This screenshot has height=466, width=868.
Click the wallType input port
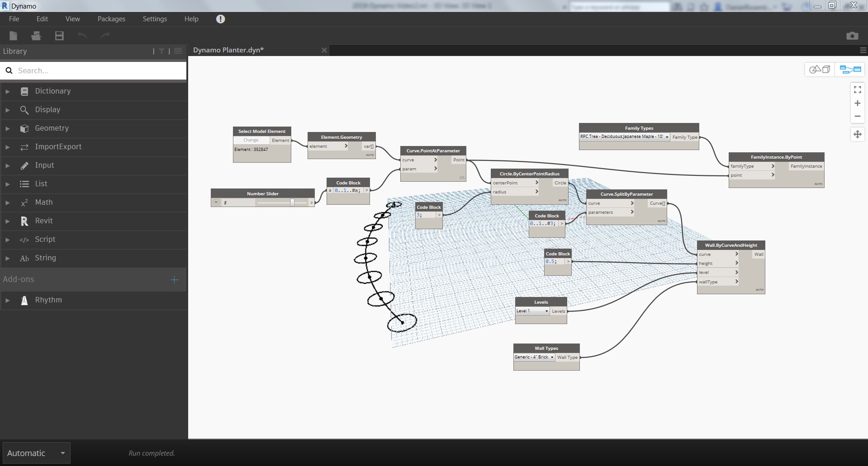point(718,282)
